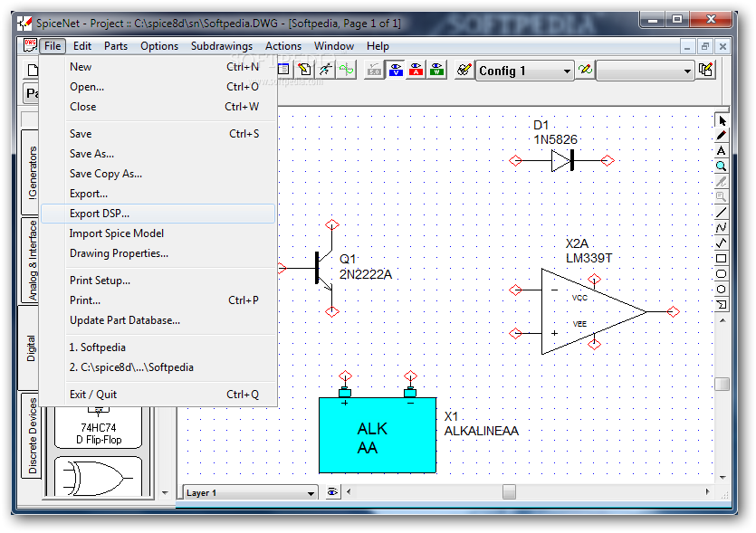Screen dimensions: 756x533
Task: Open the Subdrawings menu
Action: point(221,46)
